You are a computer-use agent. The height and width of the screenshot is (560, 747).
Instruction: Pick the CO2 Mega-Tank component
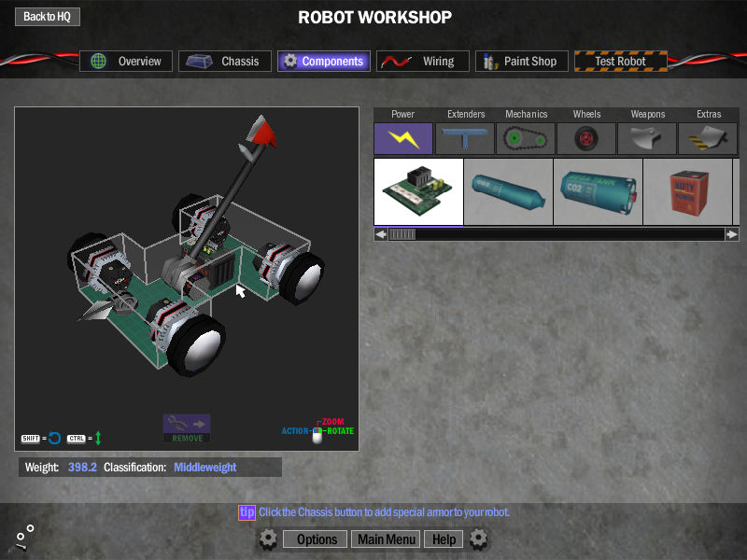pyautogui.click(x=598, y=191)
